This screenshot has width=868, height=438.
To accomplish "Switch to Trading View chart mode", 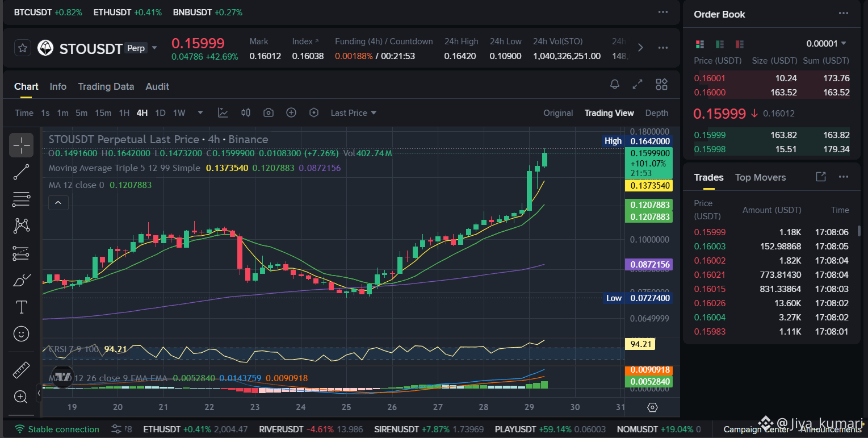I will tap(609, 113).
